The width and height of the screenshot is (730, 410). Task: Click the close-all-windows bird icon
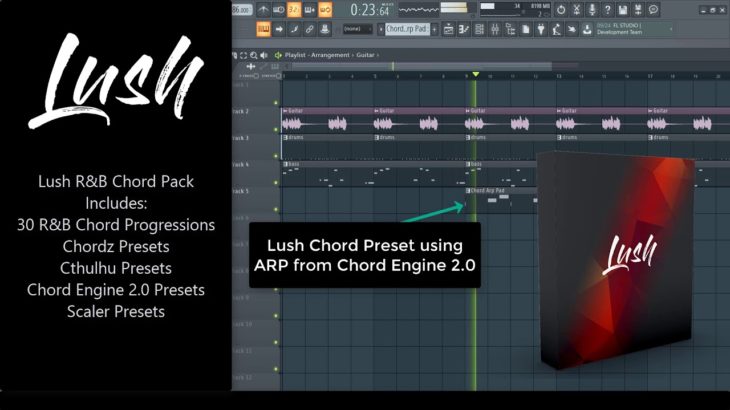pos(572,29)
